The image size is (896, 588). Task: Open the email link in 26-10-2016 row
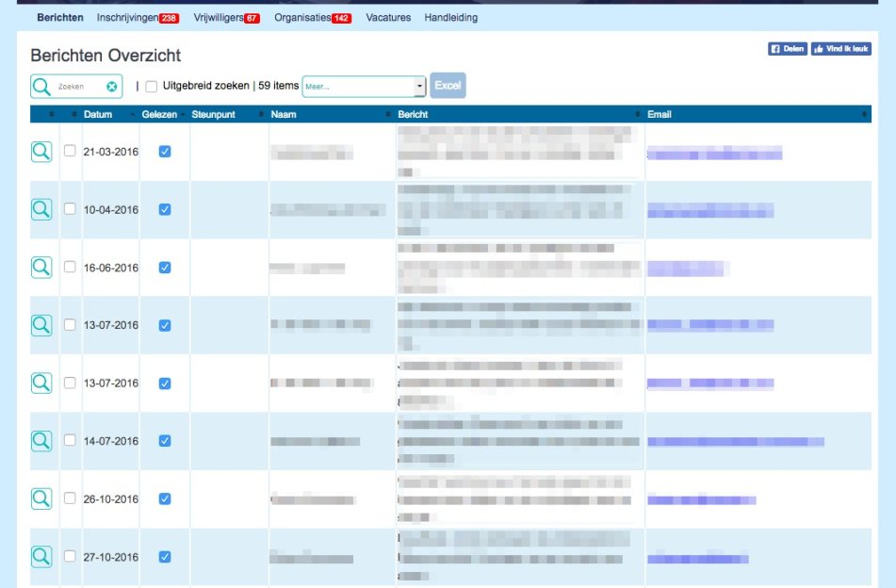coord(702,500)
